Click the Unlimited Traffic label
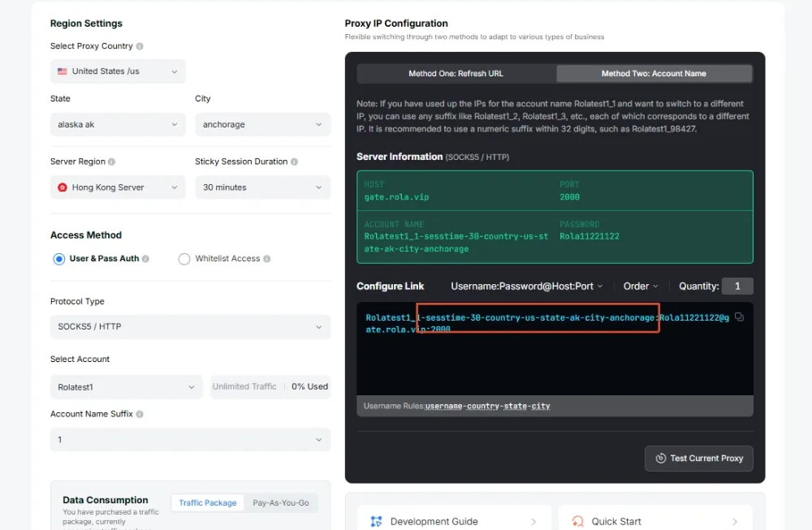 (x=244, y=386)
